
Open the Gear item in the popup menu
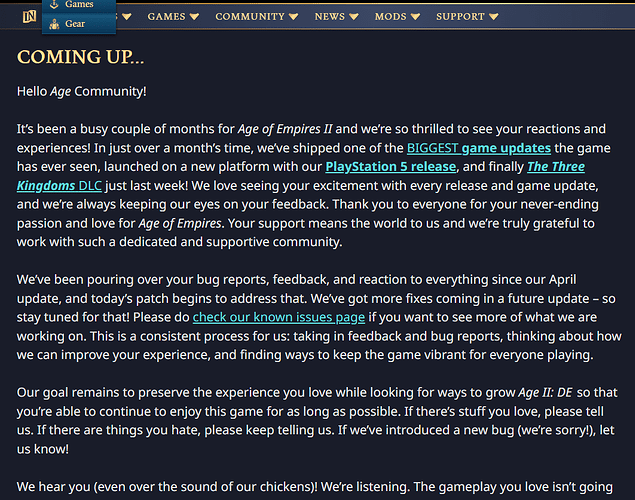pyautogui.click(x=79, y=24)
